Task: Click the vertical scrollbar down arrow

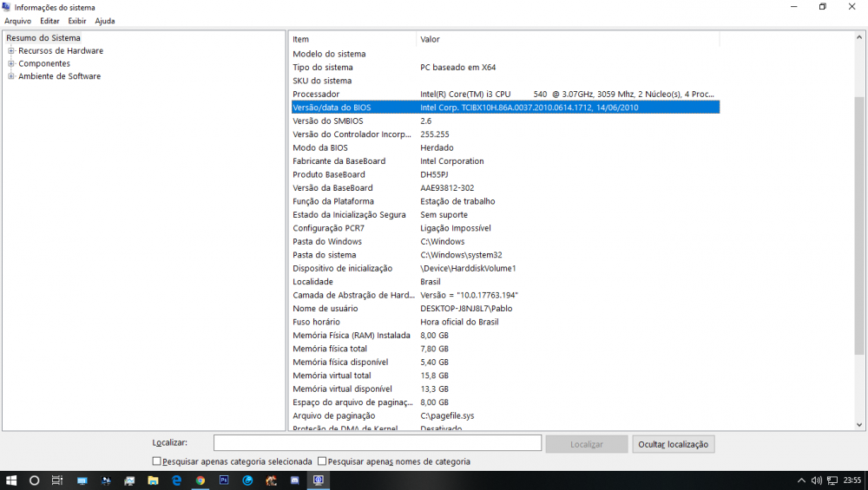Action: click(859, 425)
